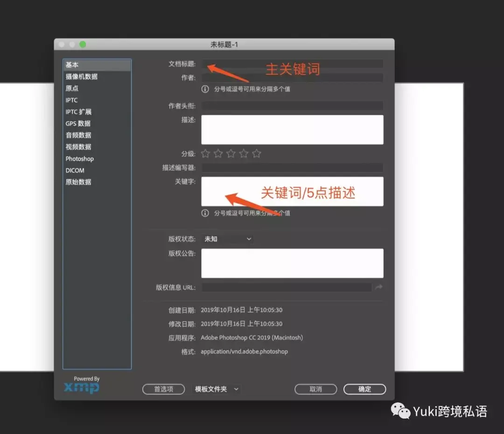Click the green zoom window button
Image resolution: width=504 pixels, height=434 pixels.
click(83, 44)
